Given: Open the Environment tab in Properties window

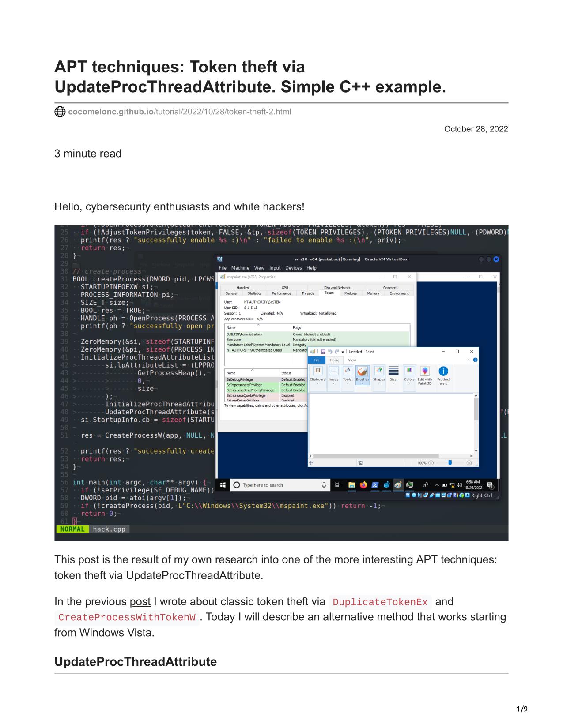Looking at the screenshot, I should tap(399, 293).
